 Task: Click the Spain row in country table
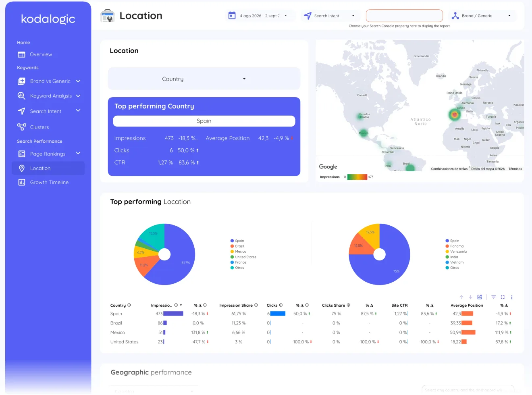point(311,314)
